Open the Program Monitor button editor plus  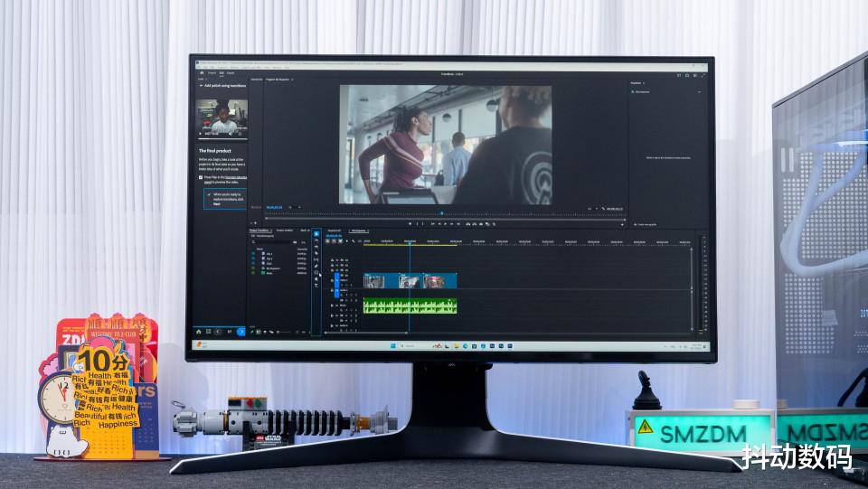pos(622,224)
